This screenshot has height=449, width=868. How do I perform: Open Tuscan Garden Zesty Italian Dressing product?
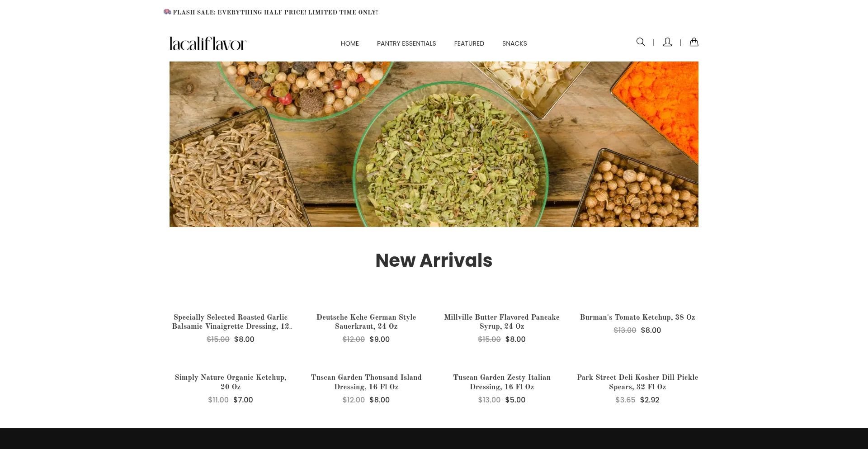502,382
